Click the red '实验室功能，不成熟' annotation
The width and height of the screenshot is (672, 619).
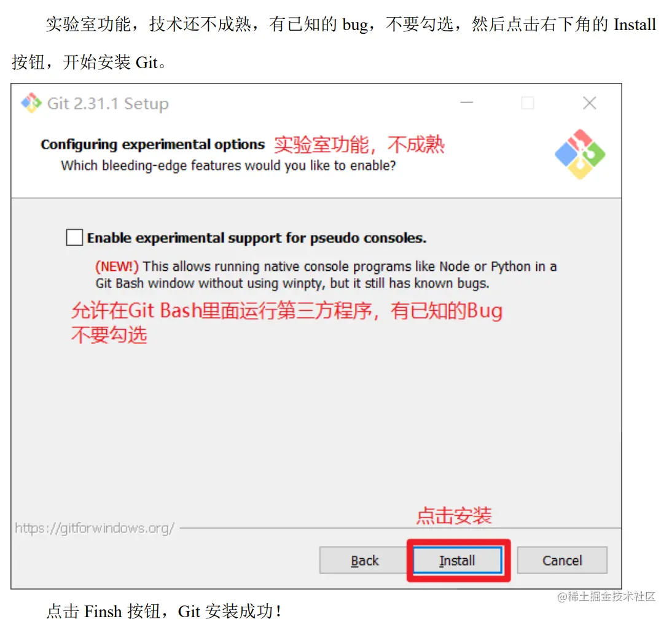click(x=359, y=144)
